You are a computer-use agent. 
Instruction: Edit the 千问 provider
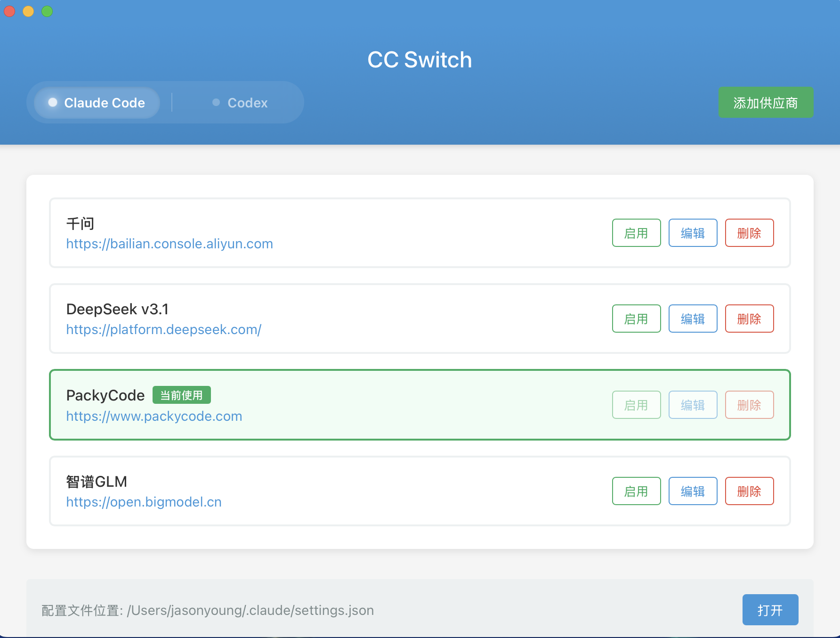[x=693, y=233]
